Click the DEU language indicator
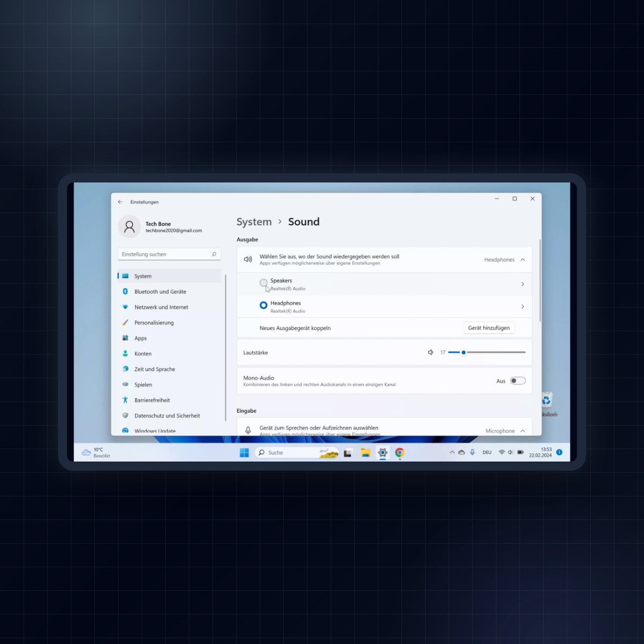 tap(487, 452)
